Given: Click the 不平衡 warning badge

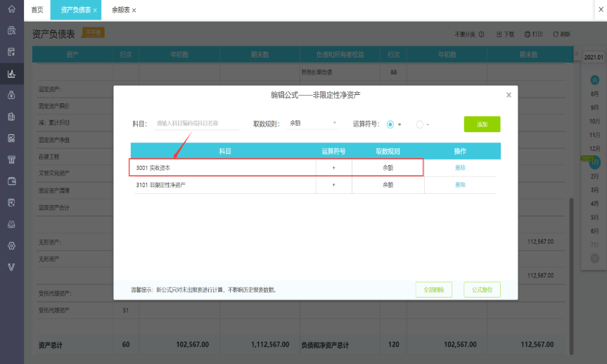Looking at the screenshot, I should point(93,32).
